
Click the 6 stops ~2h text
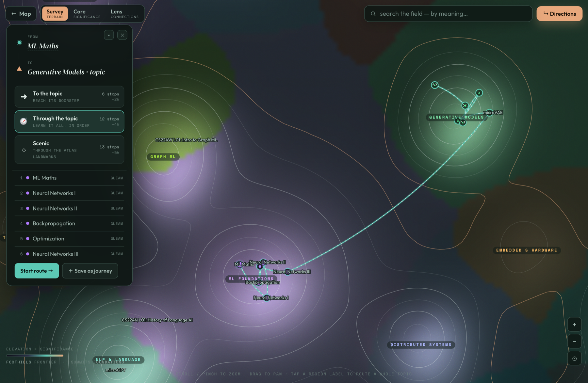(111, 97)
